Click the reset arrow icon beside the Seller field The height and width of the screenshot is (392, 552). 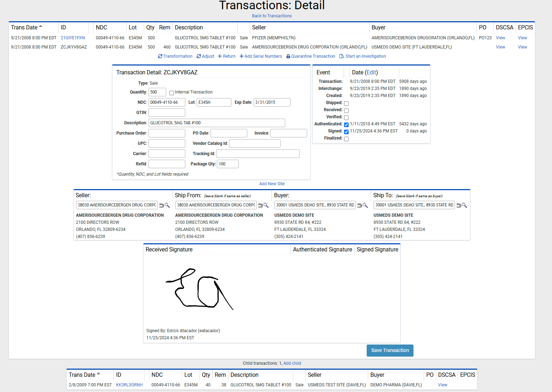click(x=162, y=205)
